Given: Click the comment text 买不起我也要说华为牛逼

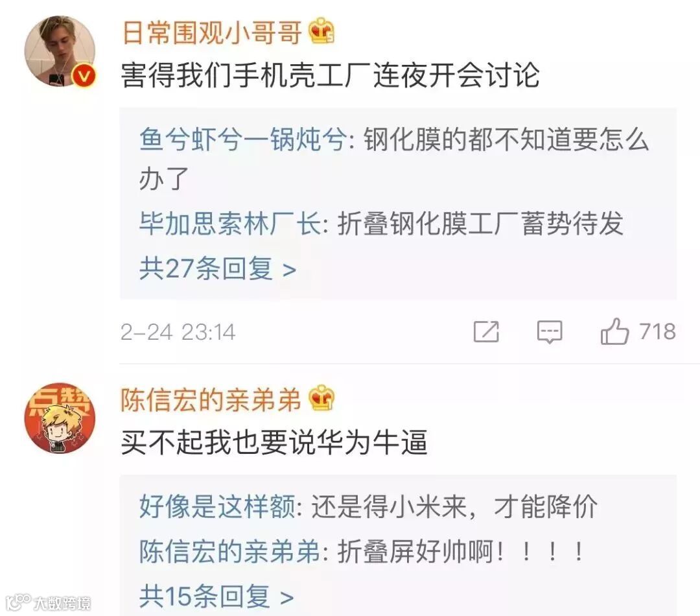Looking at the screenshot, I should pyautogui.click(x=274, y=442).
